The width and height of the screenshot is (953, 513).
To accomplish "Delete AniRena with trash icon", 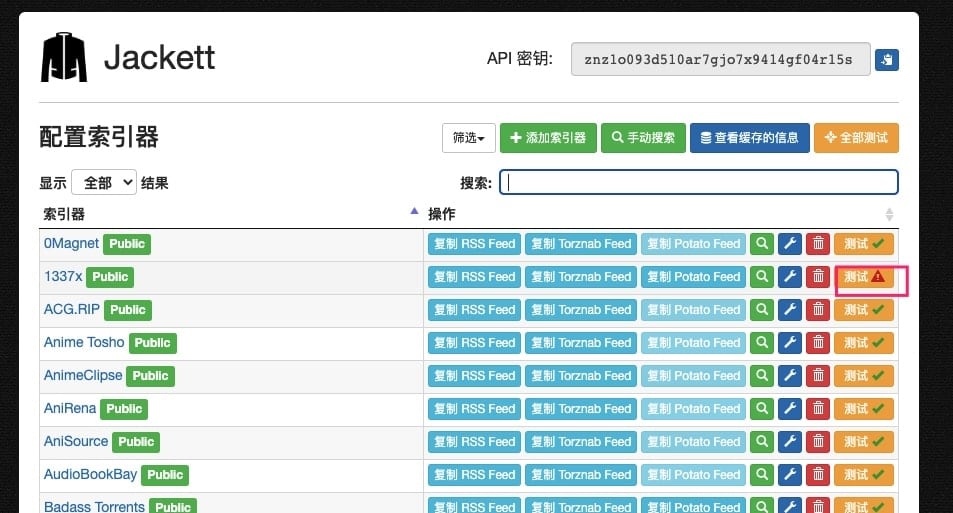I will (x=818, y=408).
